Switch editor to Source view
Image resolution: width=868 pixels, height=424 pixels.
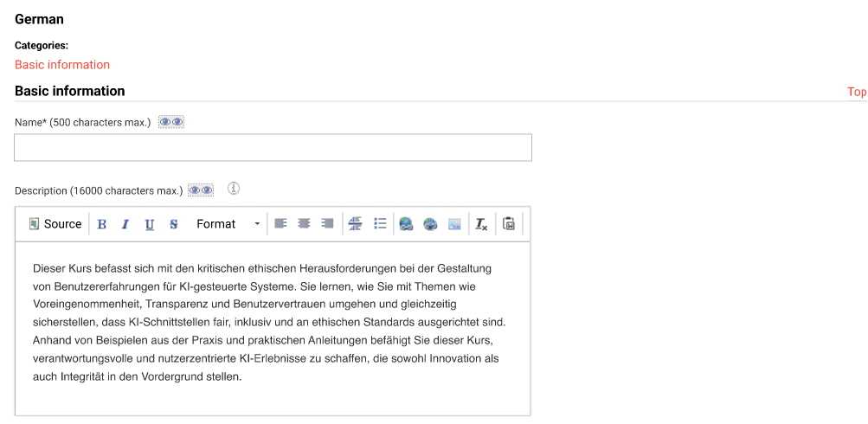pyautogui.click(x=55, y=224)
